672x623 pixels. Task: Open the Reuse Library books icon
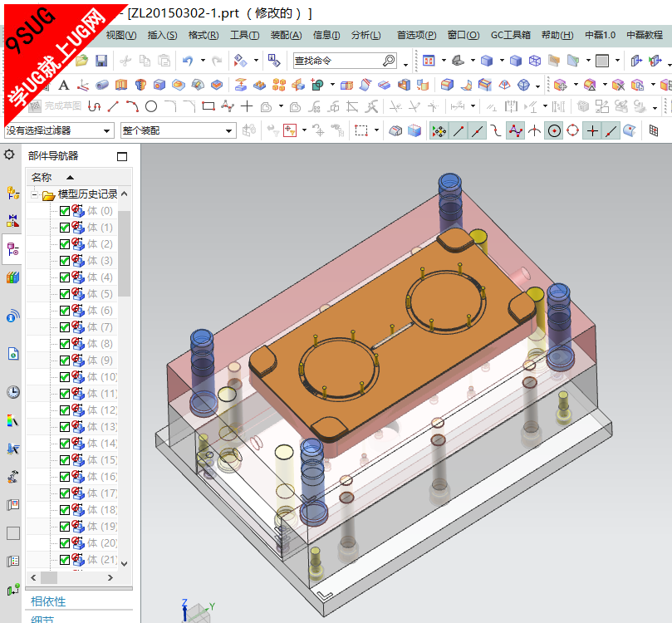tap(13, 277)
